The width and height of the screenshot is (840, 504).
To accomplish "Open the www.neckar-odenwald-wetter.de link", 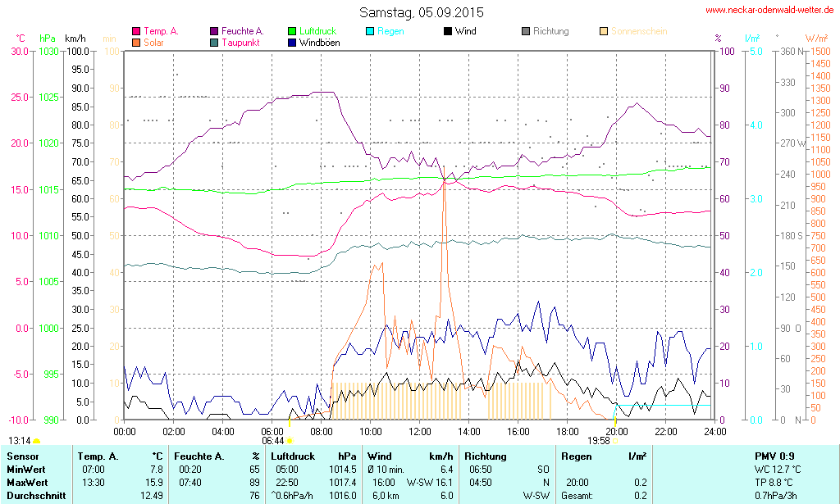I will pos(769,11).
